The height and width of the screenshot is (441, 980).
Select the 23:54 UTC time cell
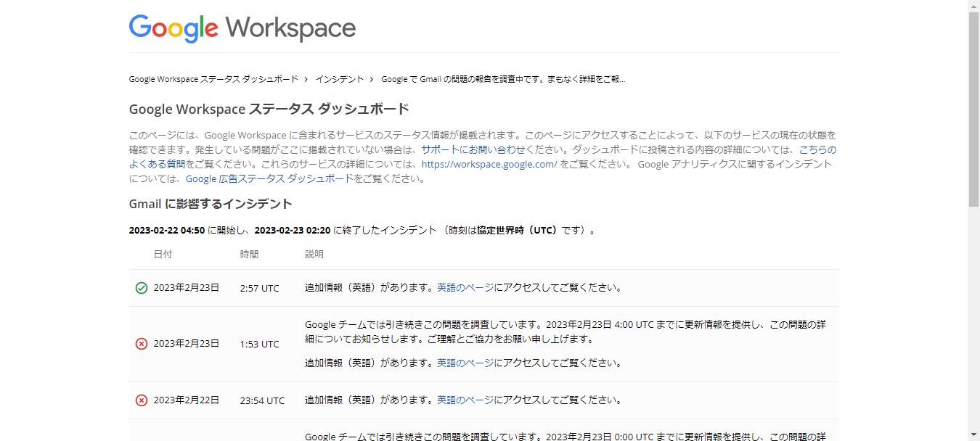click(263, 400)
